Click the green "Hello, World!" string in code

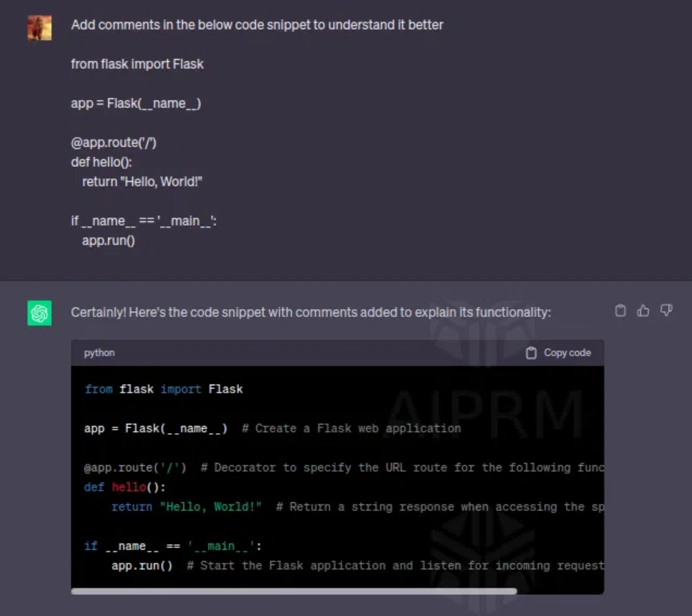(210, 506)
